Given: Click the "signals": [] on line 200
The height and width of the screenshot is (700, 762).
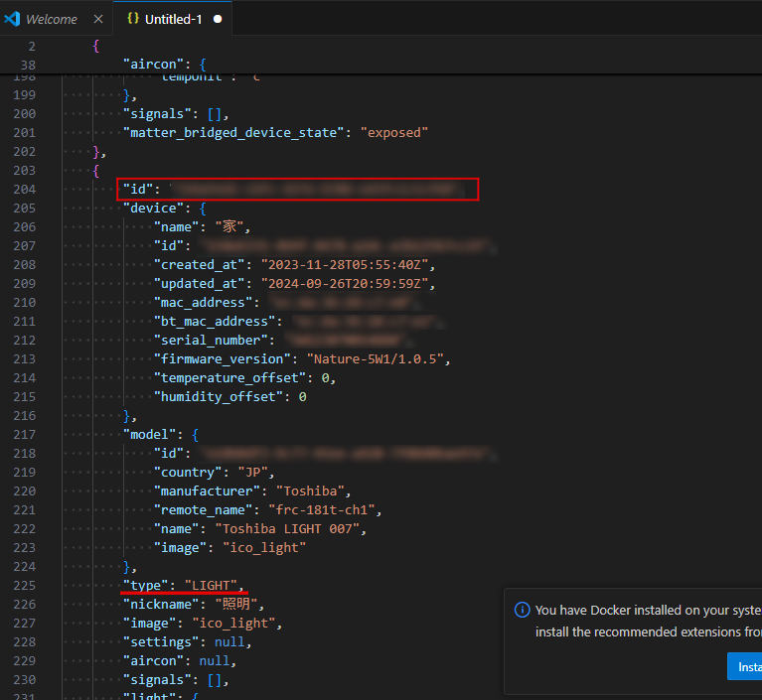Looking at the screenshot, I should pos(176,113).
